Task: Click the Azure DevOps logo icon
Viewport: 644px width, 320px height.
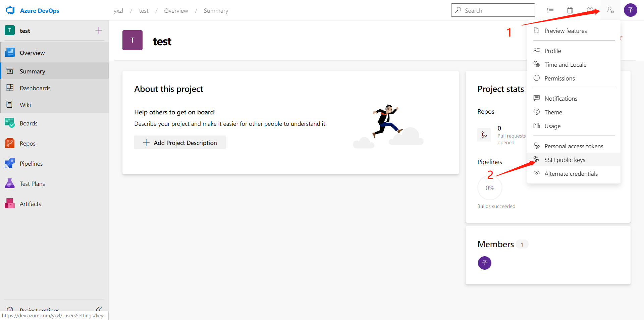Action: pos(10,10)
